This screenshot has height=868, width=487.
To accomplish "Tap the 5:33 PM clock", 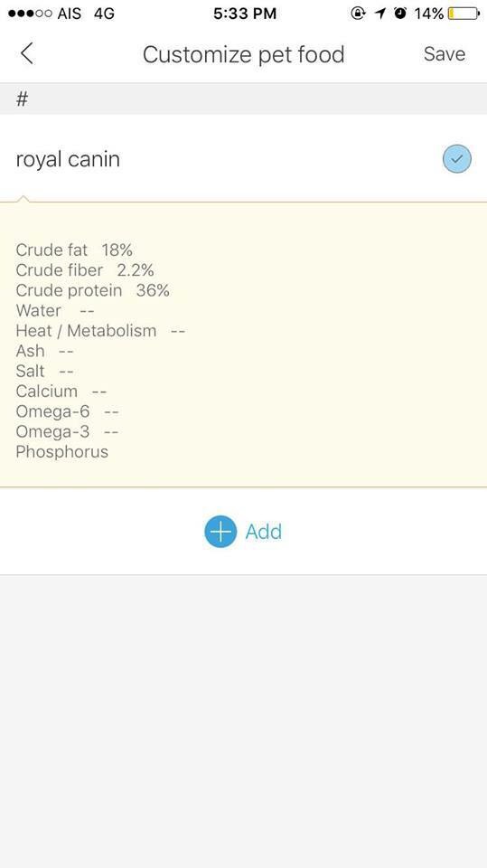I will click(x=245, y=14).
